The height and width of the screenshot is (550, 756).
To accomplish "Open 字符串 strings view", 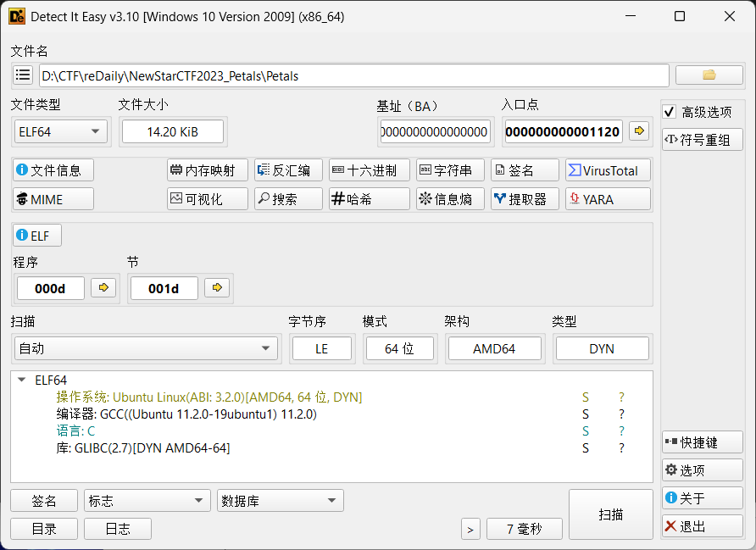I will (450, 170).
